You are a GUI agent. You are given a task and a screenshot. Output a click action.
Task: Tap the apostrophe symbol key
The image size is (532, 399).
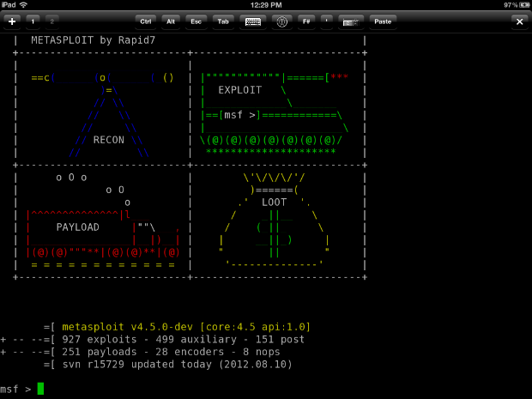[327, 21]
